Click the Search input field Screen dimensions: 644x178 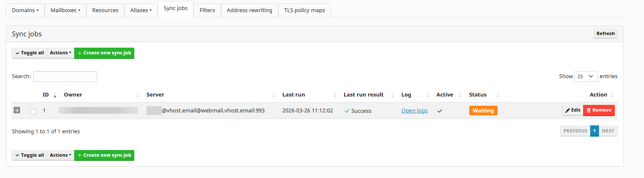coord(65,76)
